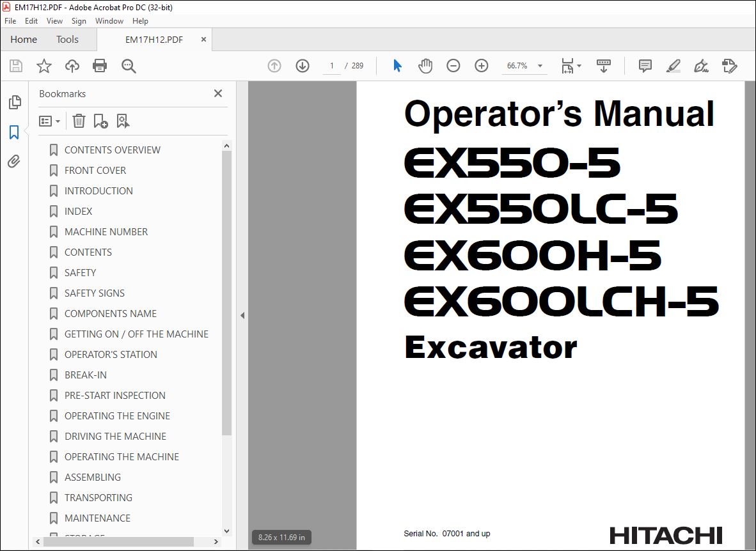The width and height of the screenshot is (756, 551).
Task: Go to COMPONENTS NAME bookmark
Action: click(x=111, y=313)
